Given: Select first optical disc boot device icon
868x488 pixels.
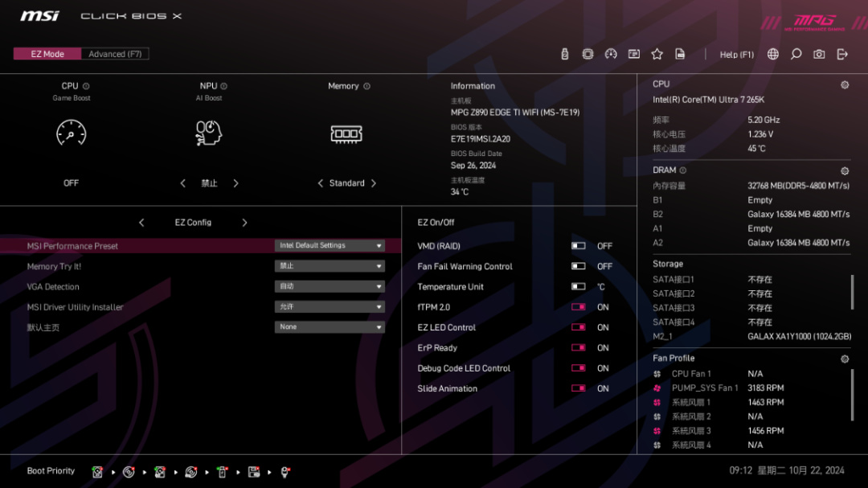Looking at the screenshot, I should (129, 472).
